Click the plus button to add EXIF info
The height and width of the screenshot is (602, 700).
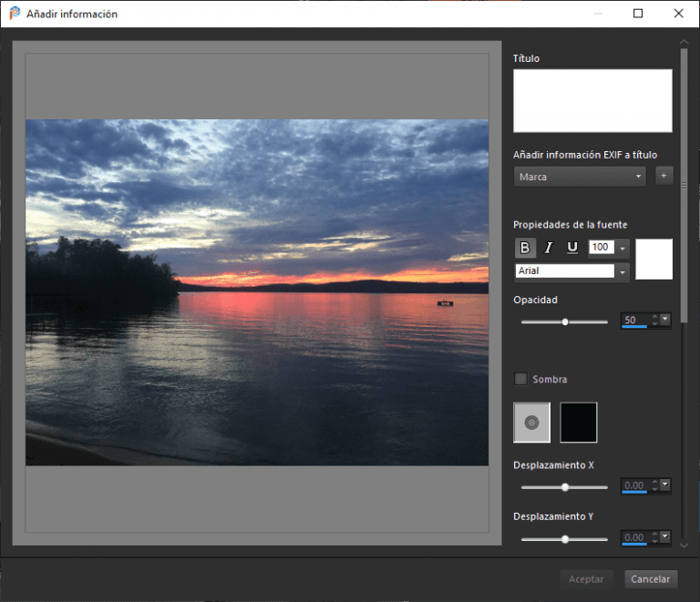pos(664,176)
